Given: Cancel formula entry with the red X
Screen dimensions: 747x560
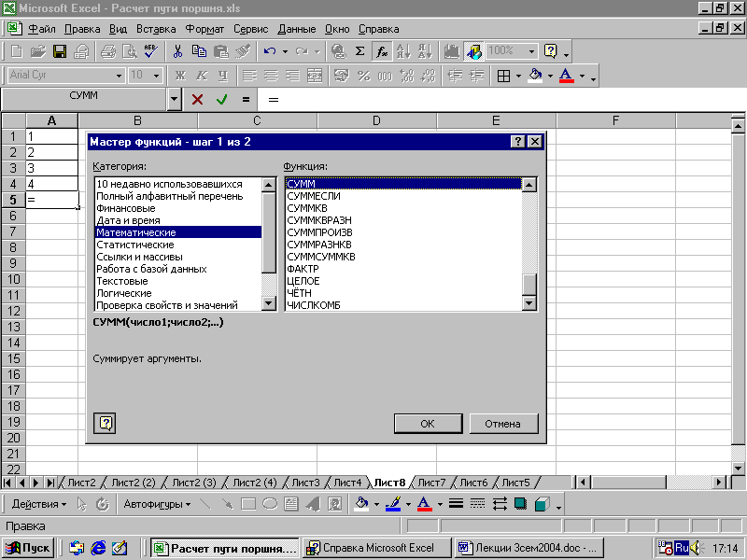Looking at the screenshot, I should point(197,100).
